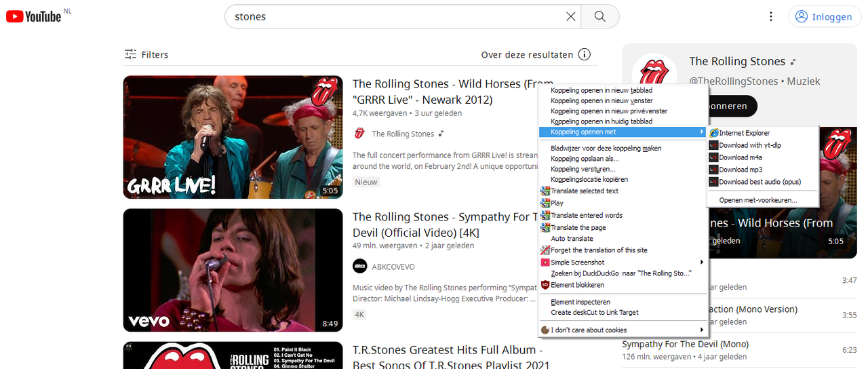Select Download m4a entry

pos(762,157)
